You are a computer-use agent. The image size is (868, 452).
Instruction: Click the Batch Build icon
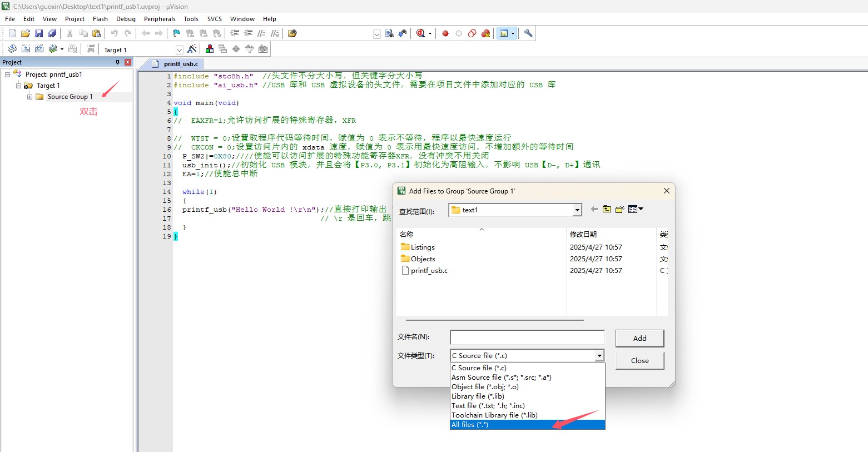point(53,49)
